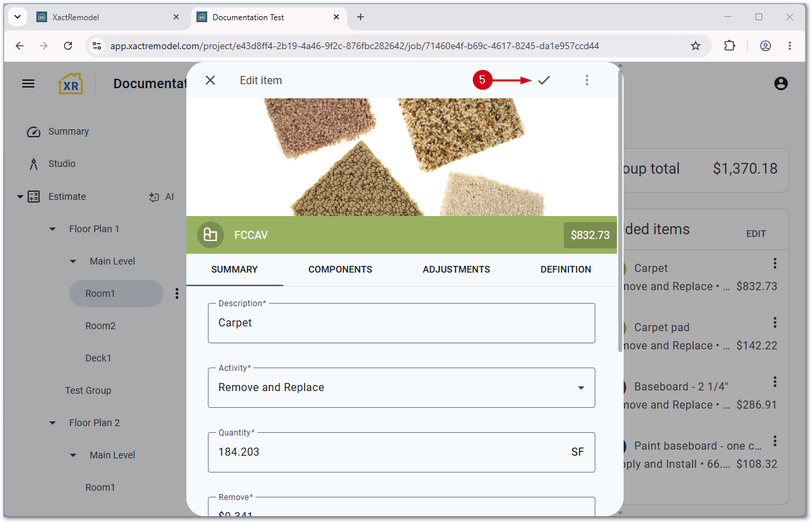Viewport: 812px width, 523px height.
Task: Collapse Main Level under Floor Plan 1
Action: (73, 261)
